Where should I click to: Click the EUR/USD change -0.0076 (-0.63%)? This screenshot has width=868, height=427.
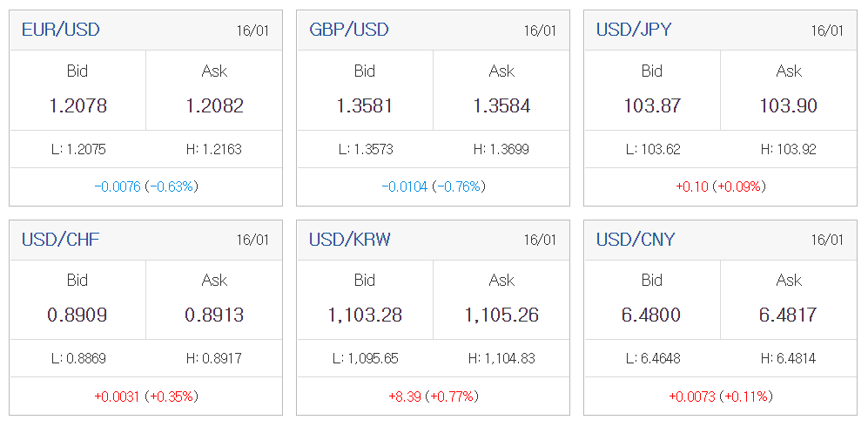point(146,186)
